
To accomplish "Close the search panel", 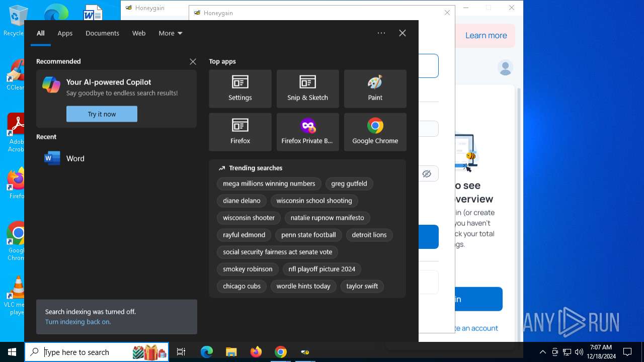I will [x=403, y=33].
